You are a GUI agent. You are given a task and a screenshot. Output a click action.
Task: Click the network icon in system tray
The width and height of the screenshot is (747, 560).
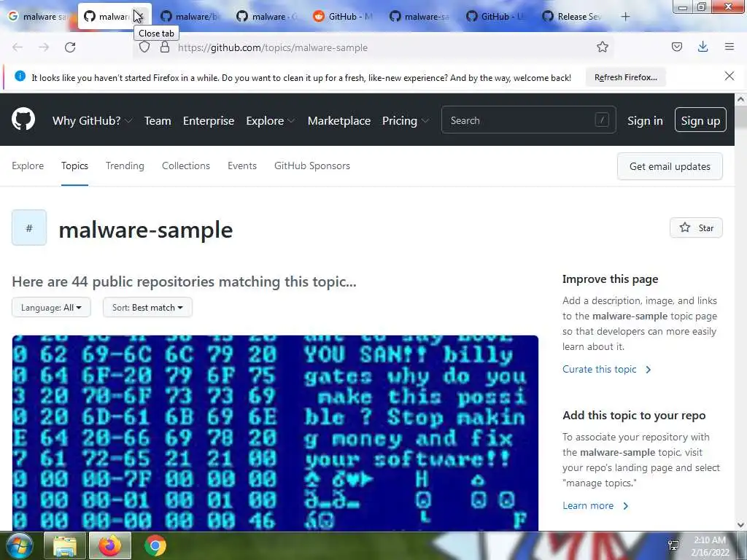(673, 545)
